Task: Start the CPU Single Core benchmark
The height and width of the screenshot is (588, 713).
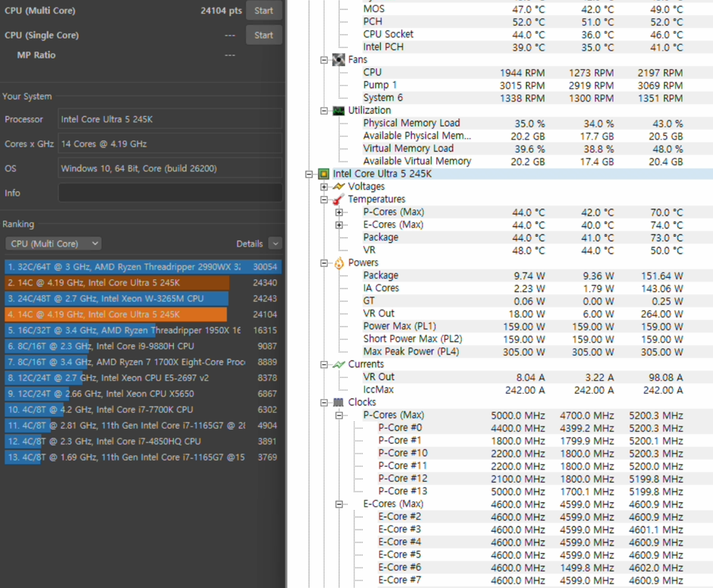Action: pyautogui.click(x=264, y=35)
